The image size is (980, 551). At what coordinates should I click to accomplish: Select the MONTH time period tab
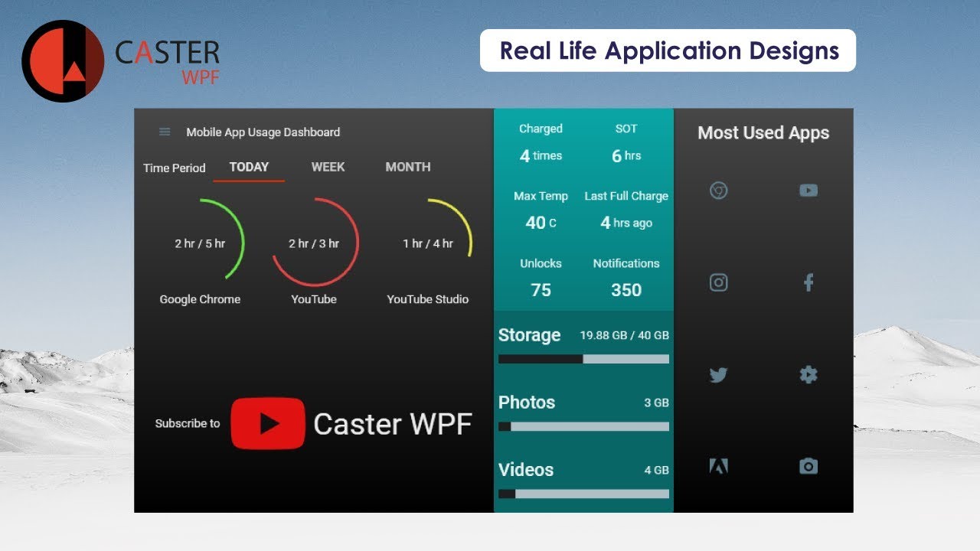[408, 167]
